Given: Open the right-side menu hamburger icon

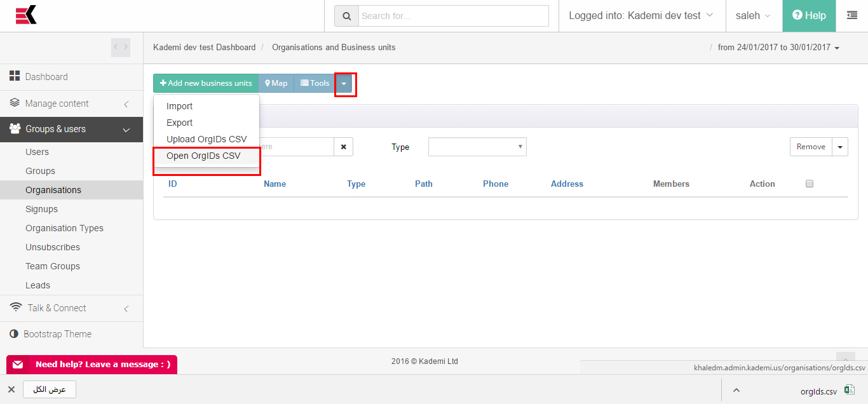Looking at the screenshot, I should (852, 16).
